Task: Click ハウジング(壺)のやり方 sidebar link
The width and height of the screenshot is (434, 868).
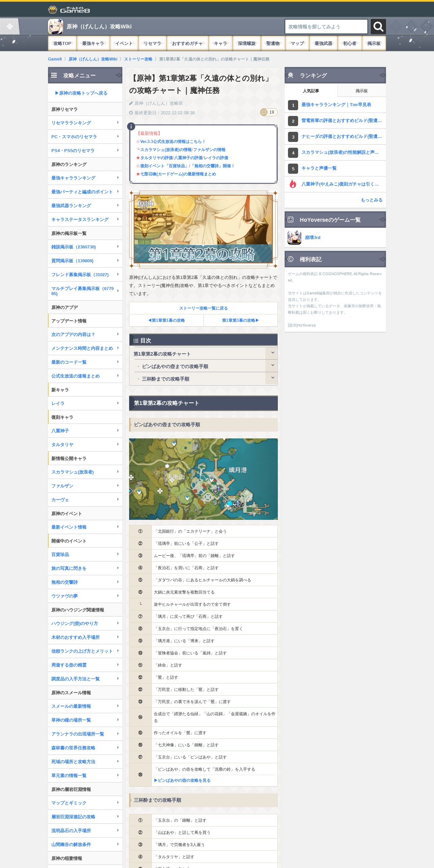Action: (75, 623)
